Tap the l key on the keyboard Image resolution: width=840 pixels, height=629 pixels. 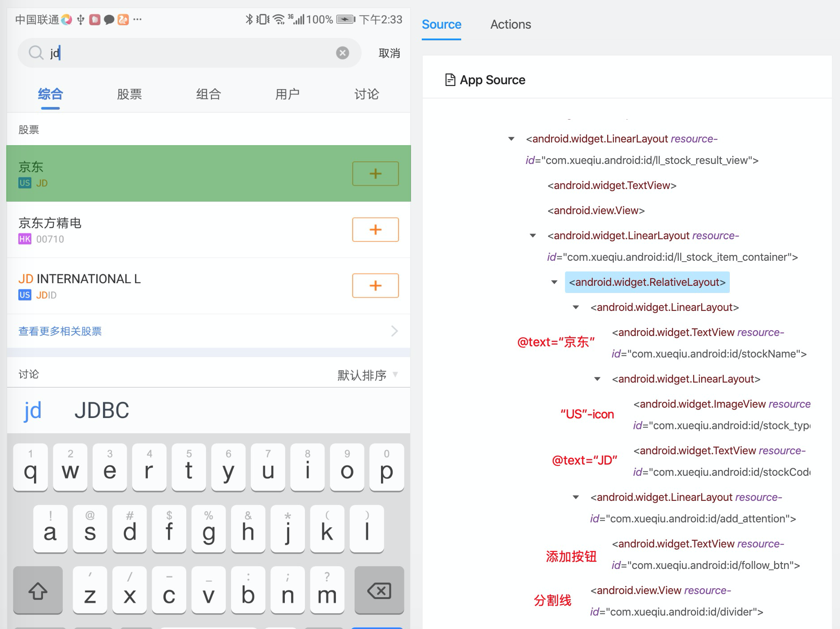pyautogui.click(x=367, y=529)
